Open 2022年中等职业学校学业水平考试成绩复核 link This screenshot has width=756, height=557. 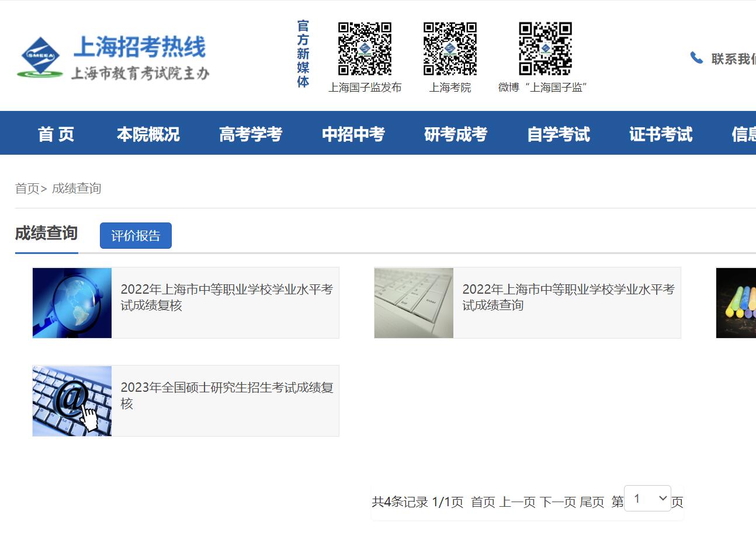226,297
